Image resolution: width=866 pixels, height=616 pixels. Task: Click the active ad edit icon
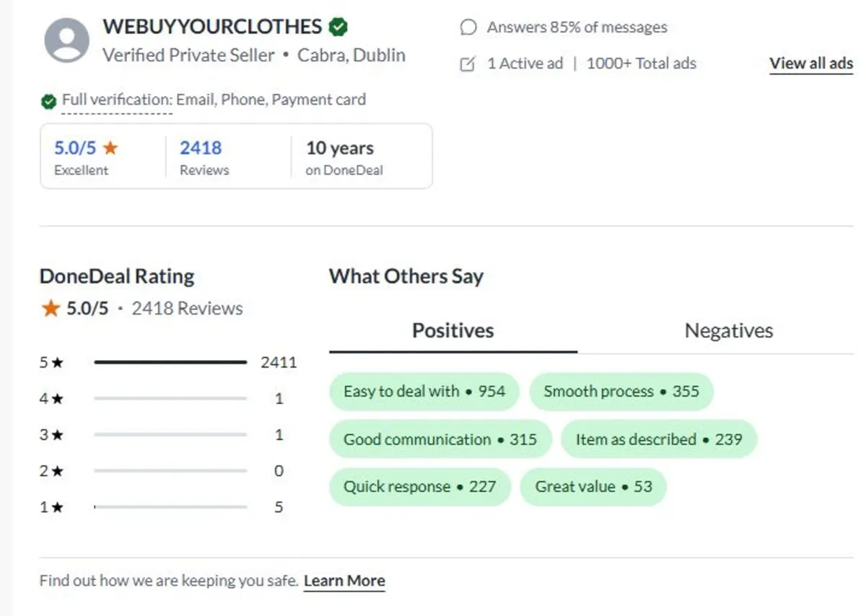click(468, 64)
